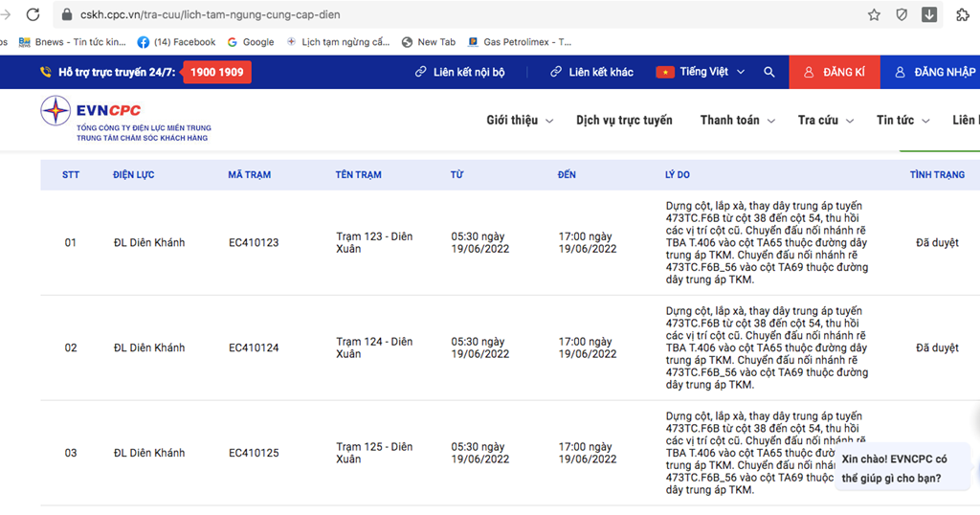Bookmark this page with the star icon
This screenshot has width=980, height=515.
tap(874, 14)
